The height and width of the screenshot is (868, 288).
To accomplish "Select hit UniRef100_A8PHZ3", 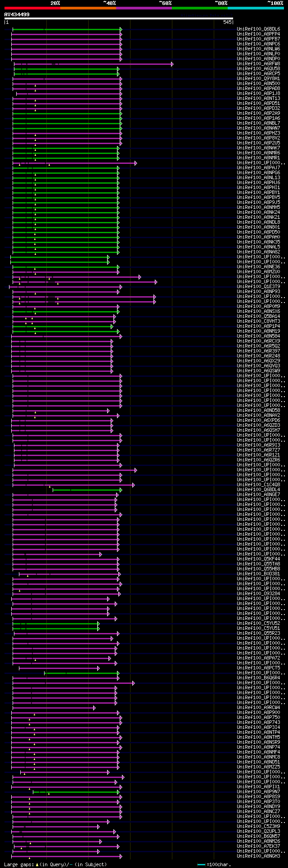I will pyautogui.click(x=258, y=133).
